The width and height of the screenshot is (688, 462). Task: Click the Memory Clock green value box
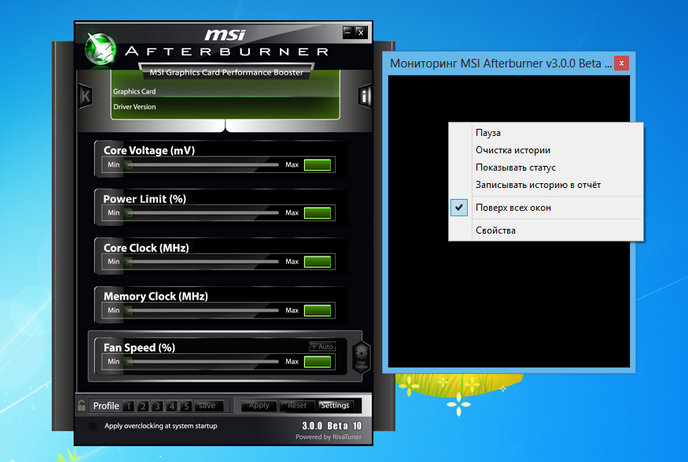(x=318, y=311)
